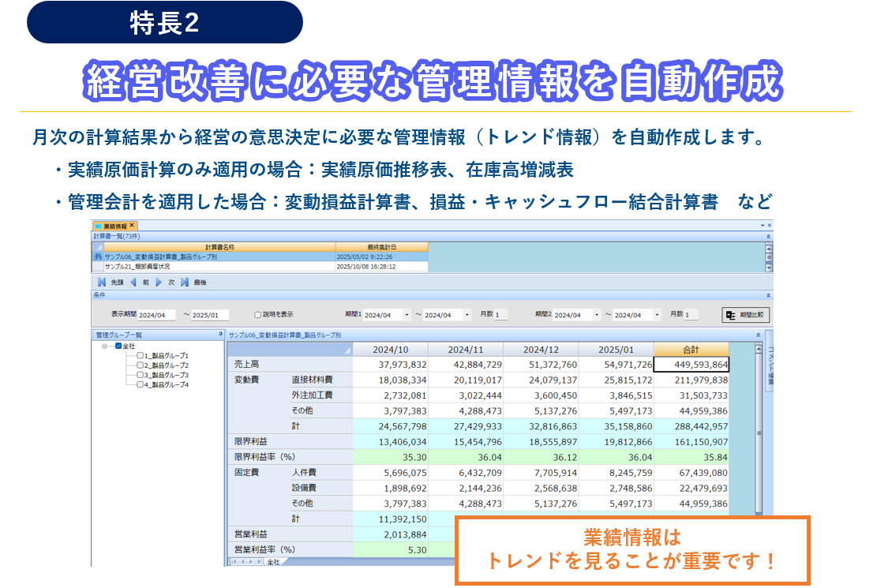Image resolution: width=873 pixels, height=588 pixels.
Task: Click the select-all corner of the data grid
Action: 290,350
